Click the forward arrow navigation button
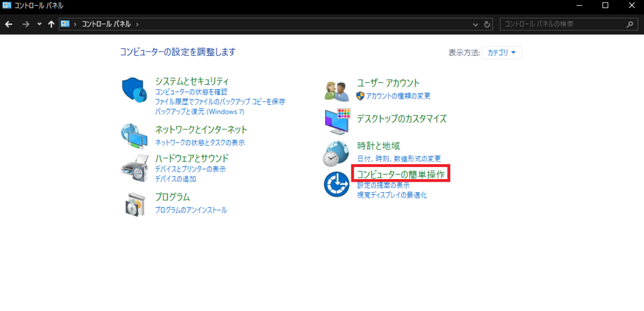The height and width of the screenshot is (311, 644). click(25, 25)
